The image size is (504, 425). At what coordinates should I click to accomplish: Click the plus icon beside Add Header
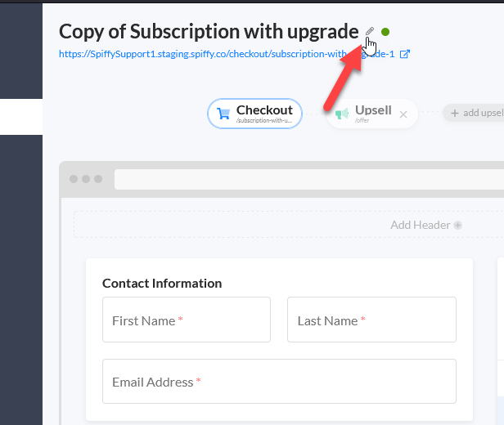457,226
